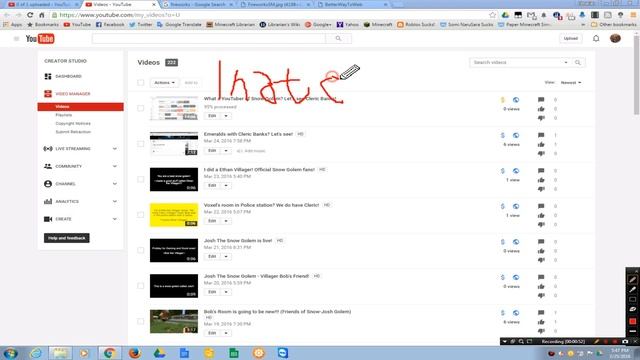This screenshot has height=360, width=640.
Task: Click Edit for Bob's Room is going to be new
Action: [212, 333]
